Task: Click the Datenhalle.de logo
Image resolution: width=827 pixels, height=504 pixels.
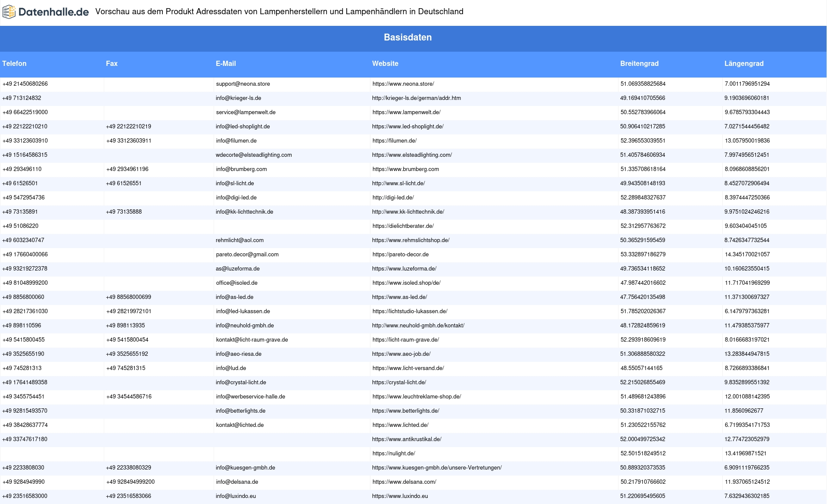Action: 46,12
